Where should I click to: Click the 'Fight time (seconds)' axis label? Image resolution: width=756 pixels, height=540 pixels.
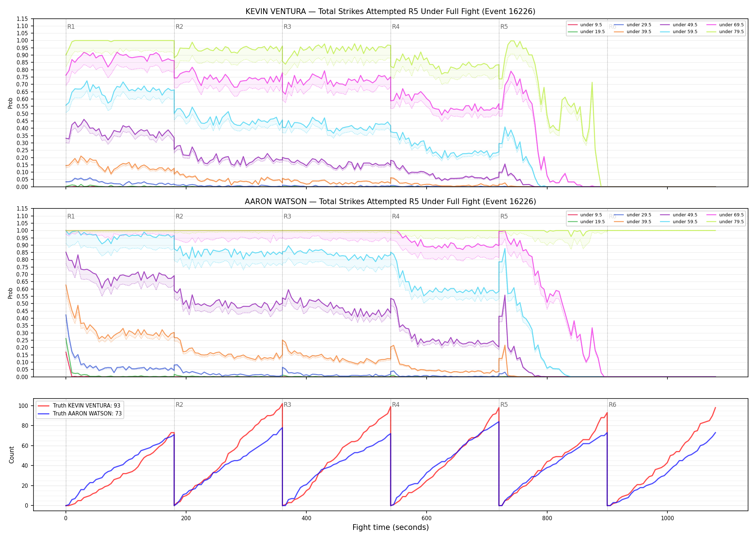point(391,527)
